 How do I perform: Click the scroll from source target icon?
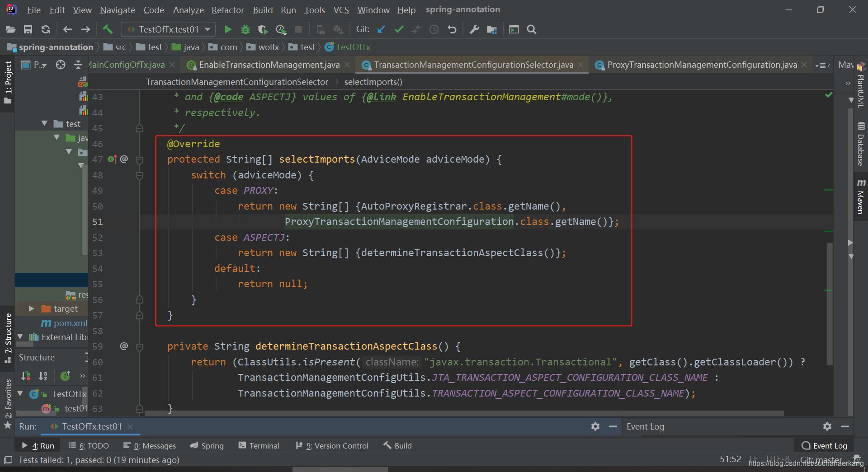[x=61, y=65]
